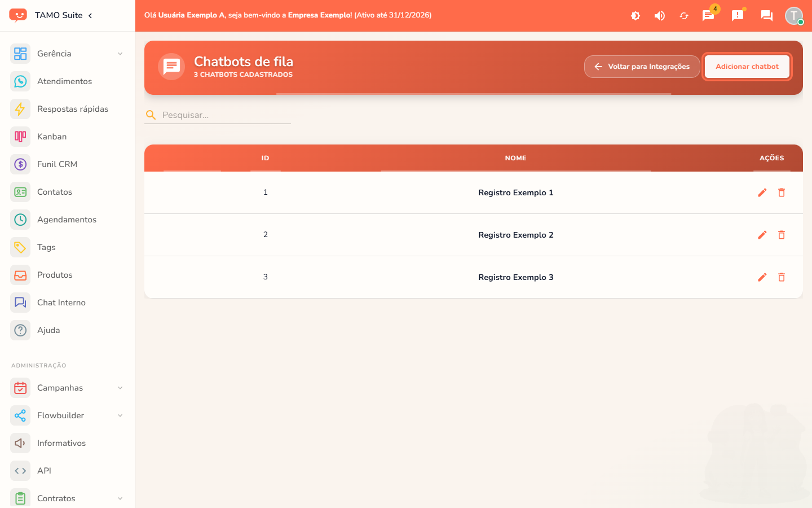Image resolution: width=812 pixels, height=508 pixels.
Task: Edit Registro Exemplo 1 with pencil icon
Action: pyautogui.click(x=762, y=192)
